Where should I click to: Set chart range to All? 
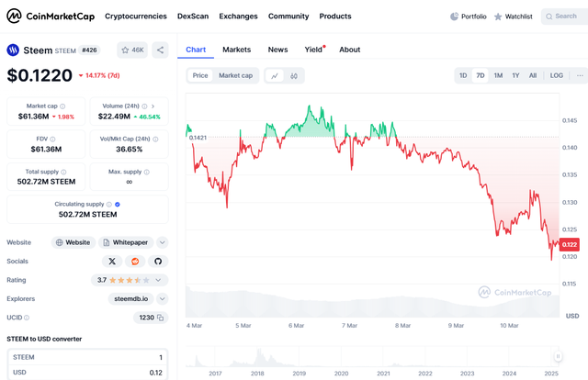533,75
